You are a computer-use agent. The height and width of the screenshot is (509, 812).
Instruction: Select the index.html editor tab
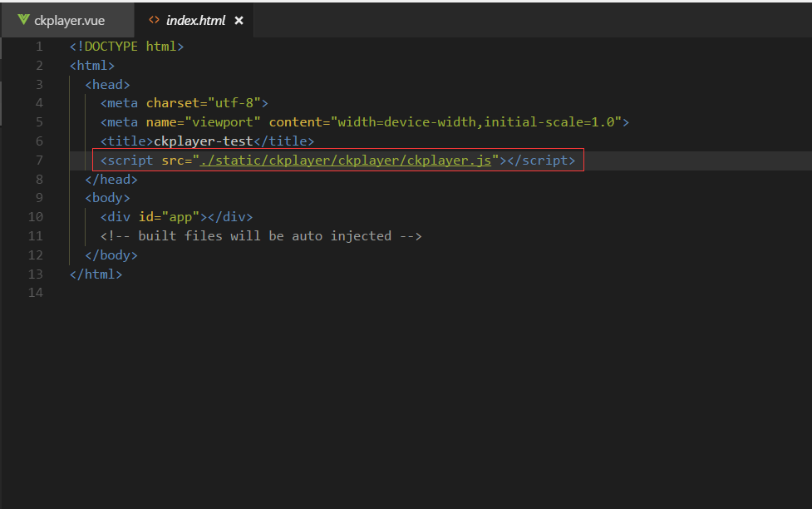[x=194, y=20]
